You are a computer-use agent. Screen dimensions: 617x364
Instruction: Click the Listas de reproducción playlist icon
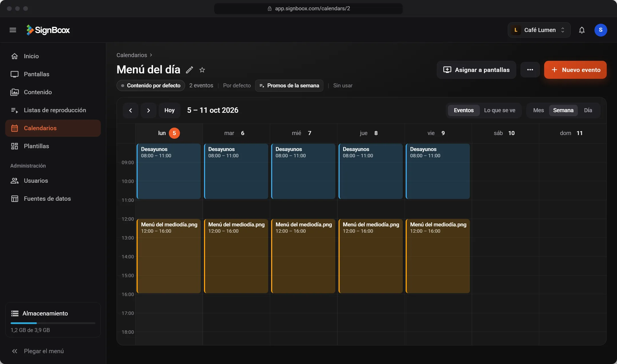click(x=15, y=110)
